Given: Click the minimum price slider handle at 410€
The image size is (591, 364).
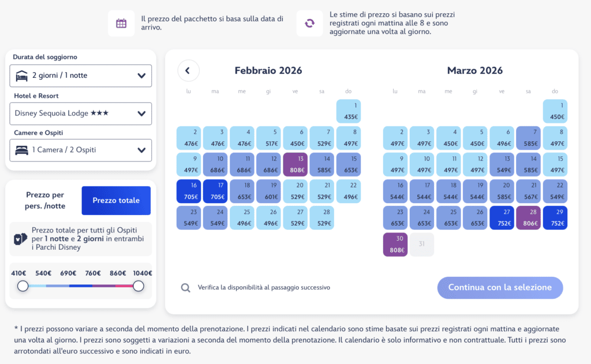Looking at the screenshot, I should (x=23, y=286).
